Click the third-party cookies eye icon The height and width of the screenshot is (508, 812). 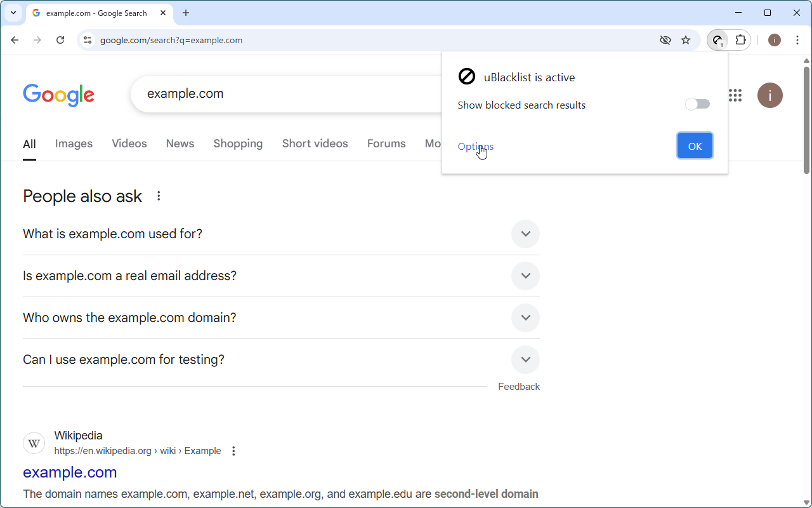pyautogui.click(x=665, y=40)
